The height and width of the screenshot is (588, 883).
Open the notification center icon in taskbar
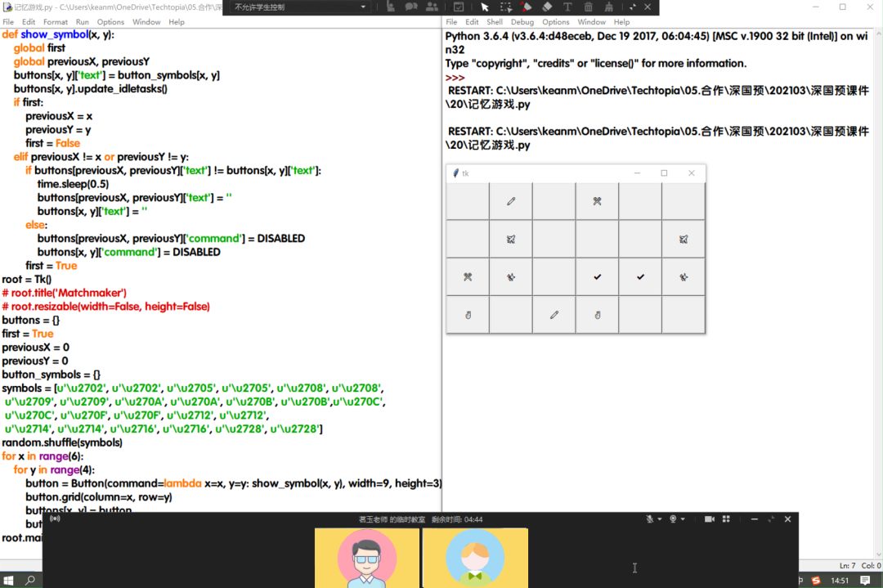click(866, 580)
